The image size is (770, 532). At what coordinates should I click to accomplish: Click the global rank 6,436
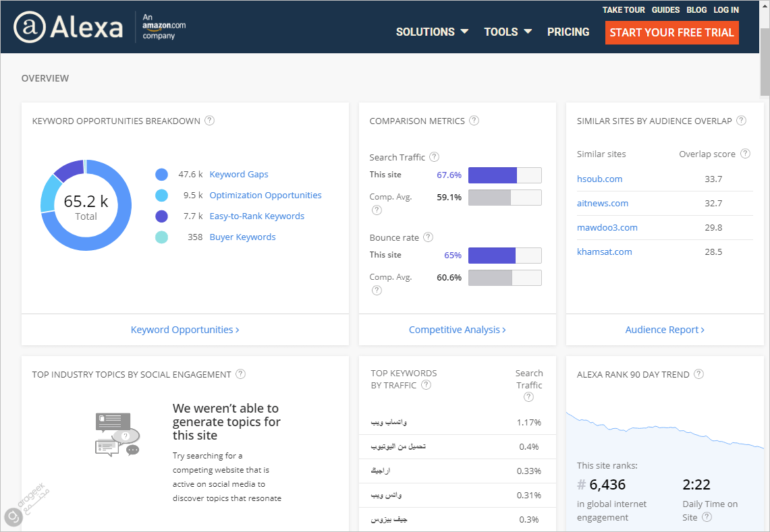[x=607, y=485]
